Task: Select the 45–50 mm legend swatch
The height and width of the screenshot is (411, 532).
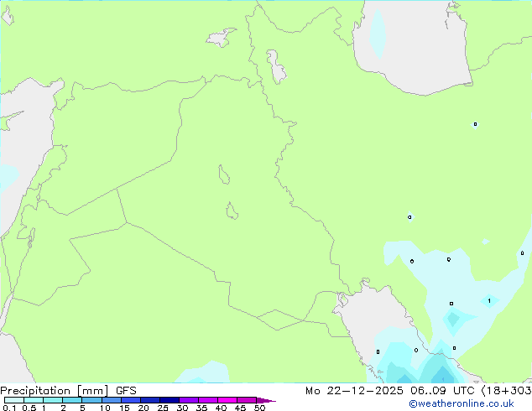Action: coord(247,400)
